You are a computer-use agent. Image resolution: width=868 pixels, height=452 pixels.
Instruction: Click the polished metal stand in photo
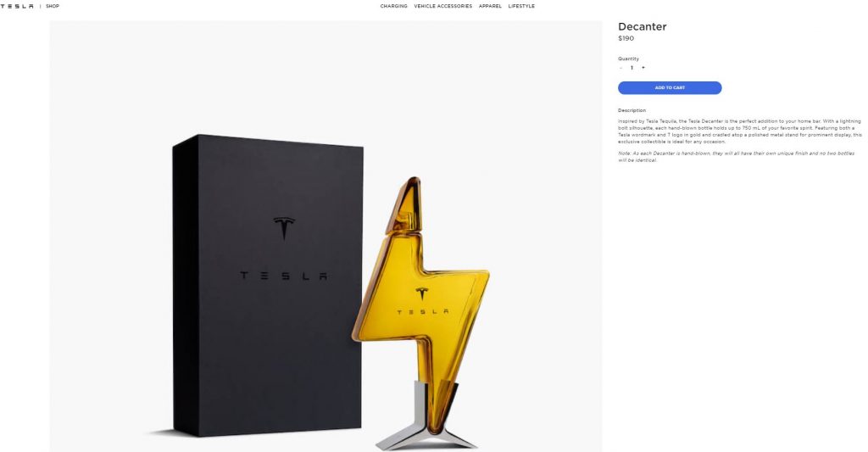point(426,416)
